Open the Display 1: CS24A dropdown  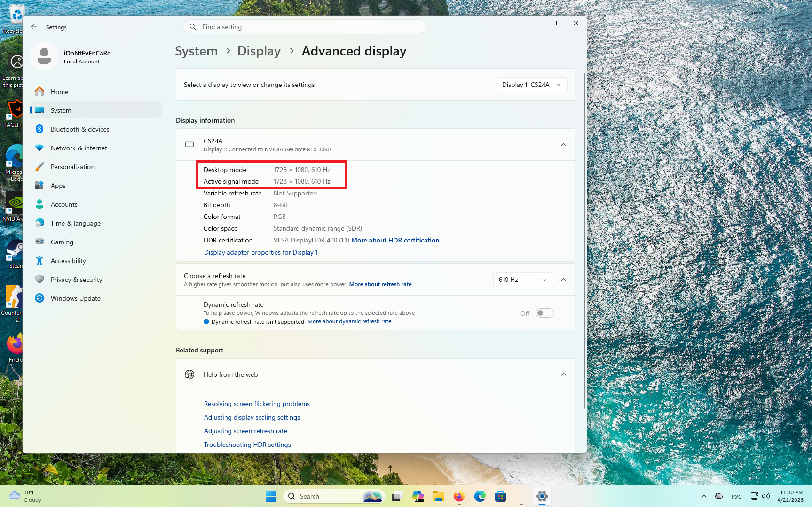point(532,85)
